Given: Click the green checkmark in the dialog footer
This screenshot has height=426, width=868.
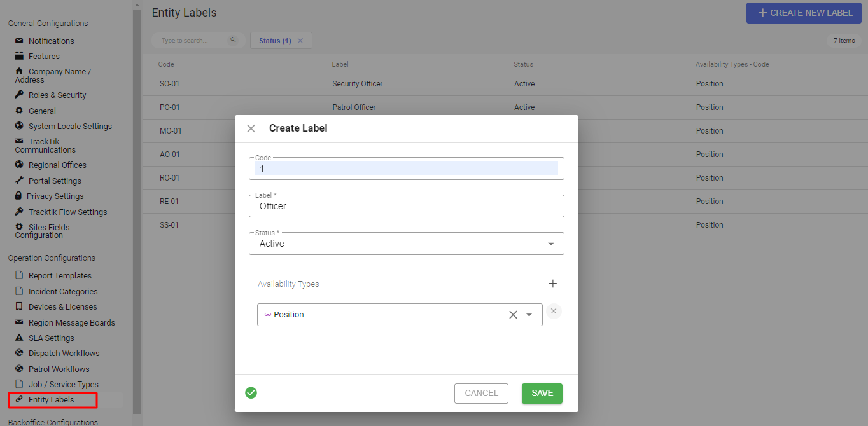Looking at the screenshot, I should (x=251, y=393).
